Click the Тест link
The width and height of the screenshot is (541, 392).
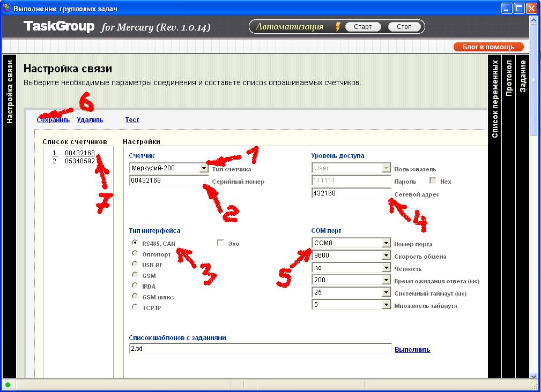point(132,120)
